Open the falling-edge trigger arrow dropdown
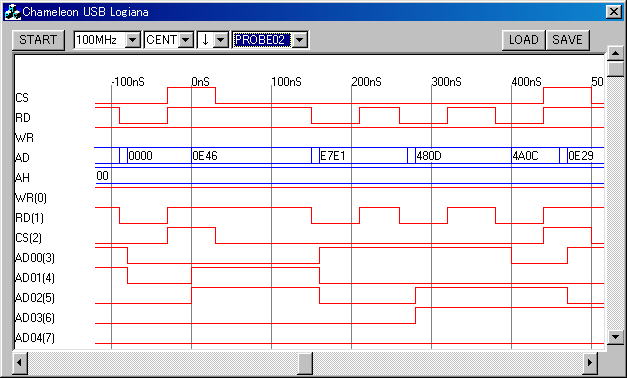Image resolution: width=627 pixels, height=378 pixels. pyautogui.click(x=221, y=40)
